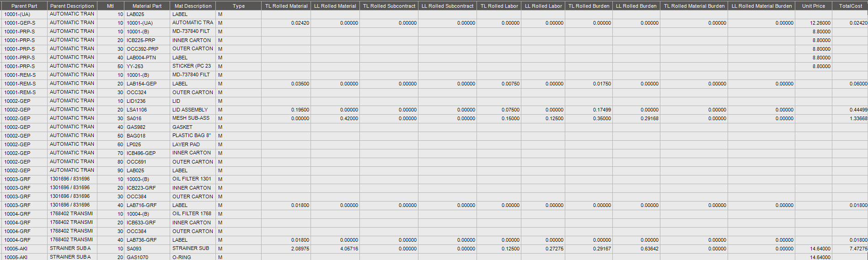Screen dimensions: 868x260
Task: Click material part cell 10003-(B)
Action: [x=147, y=179]
